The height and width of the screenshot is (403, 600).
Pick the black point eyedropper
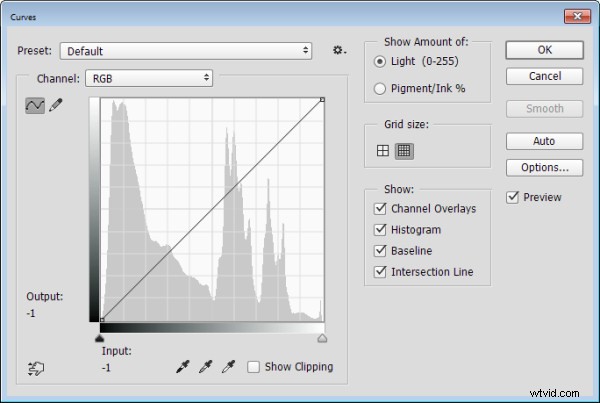pyautogui.click(x=183, y=367)
